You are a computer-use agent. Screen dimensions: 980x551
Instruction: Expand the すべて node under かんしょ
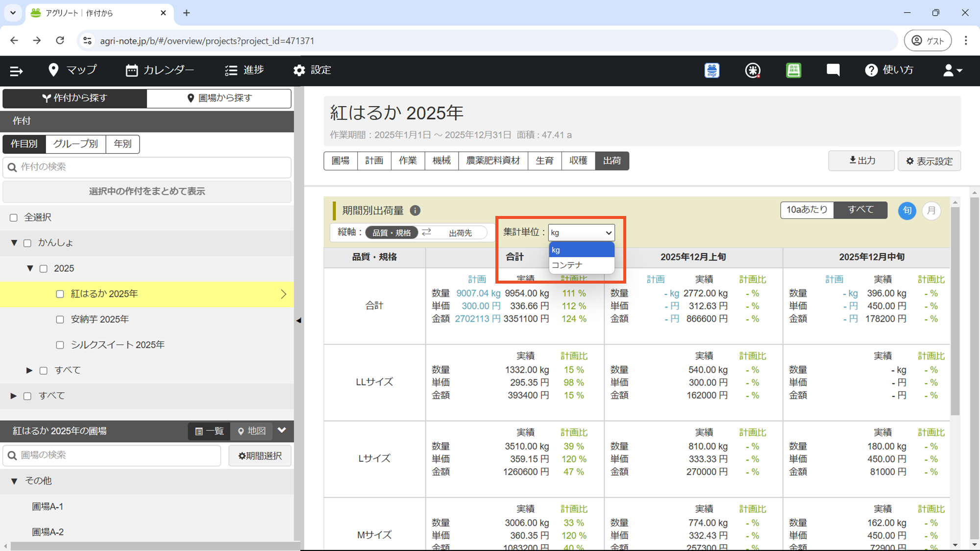[x=29, y=370]
